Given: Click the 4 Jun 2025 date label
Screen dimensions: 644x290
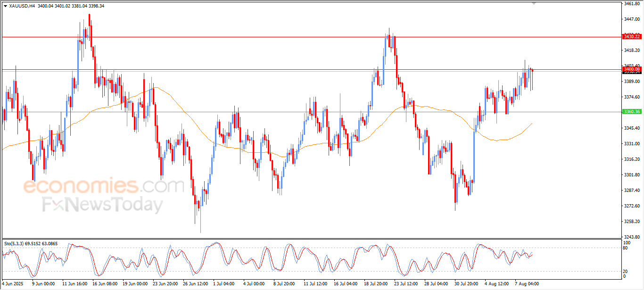Looking at the screenshot, I should [12, 284].
